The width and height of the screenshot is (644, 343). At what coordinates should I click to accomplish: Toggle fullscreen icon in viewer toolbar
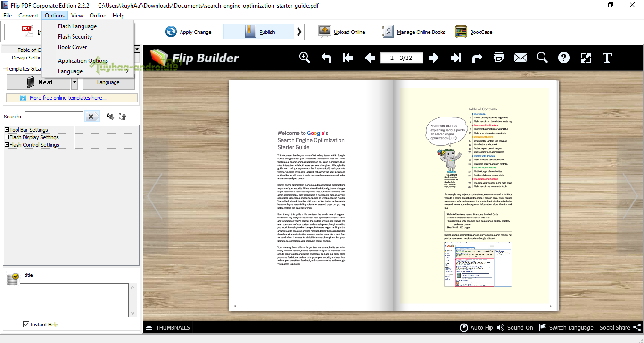(x=586, y=58)
